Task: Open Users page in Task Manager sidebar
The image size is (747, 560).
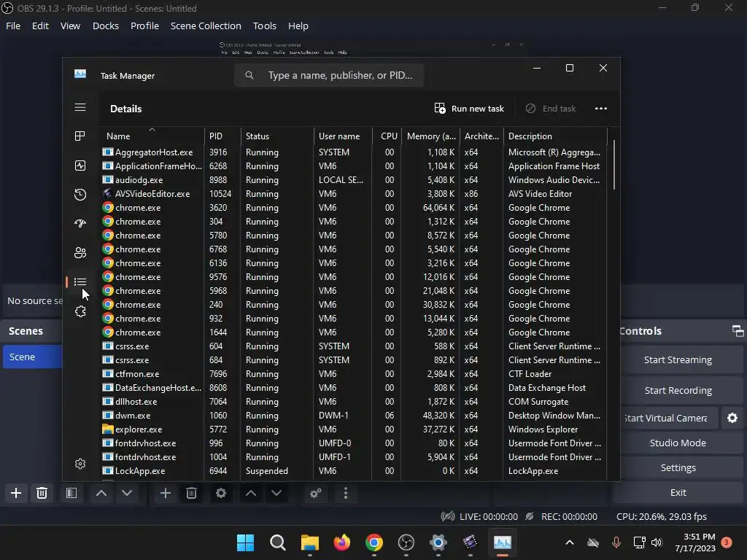Action: (80, 253)
